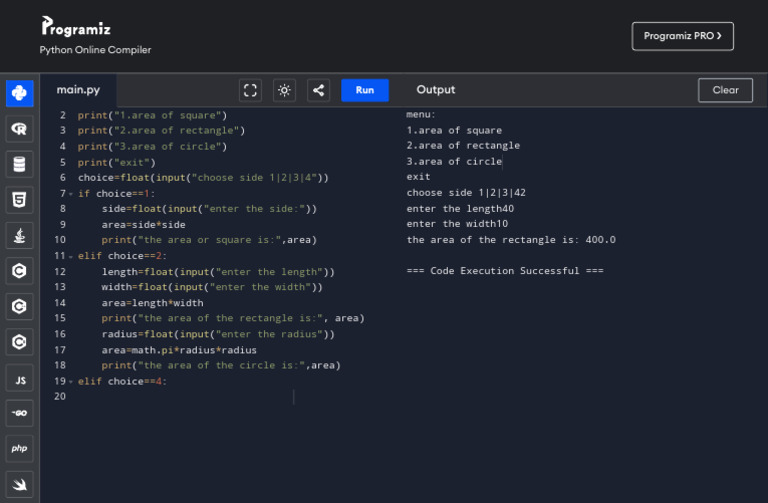Open the Swift compiler icon

19,485
